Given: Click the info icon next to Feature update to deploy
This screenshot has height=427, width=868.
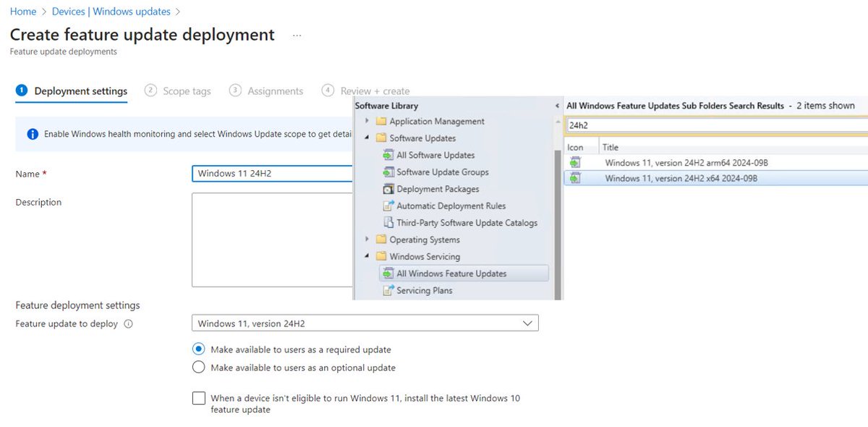Looking at the screenshot, I should 128,324.
